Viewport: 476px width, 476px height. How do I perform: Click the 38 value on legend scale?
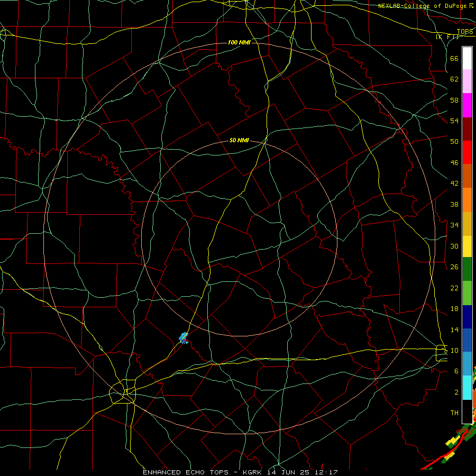pyautogui.click(x=454, y=204)
